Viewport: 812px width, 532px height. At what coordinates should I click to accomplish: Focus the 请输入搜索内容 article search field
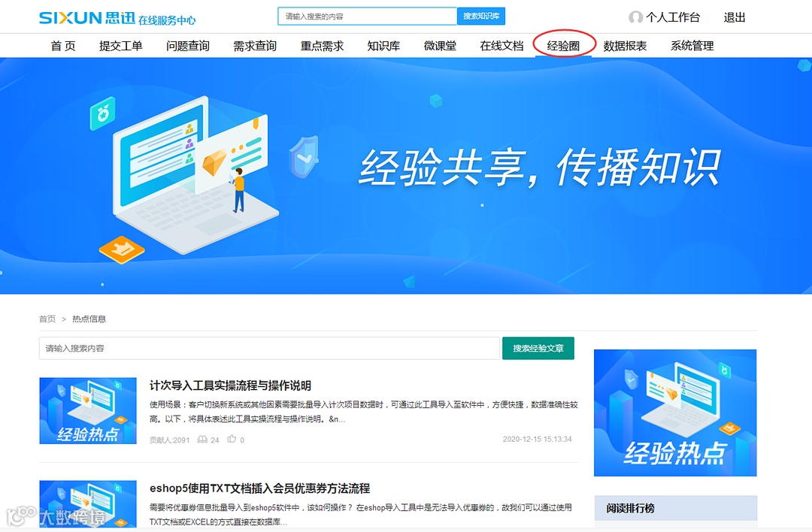(x=269, y=349)
